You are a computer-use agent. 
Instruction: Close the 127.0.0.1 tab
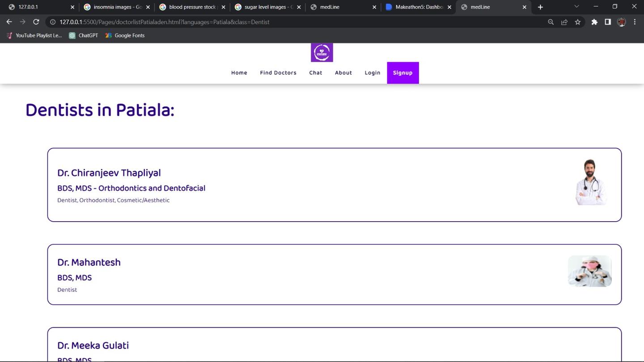click(x=72, y=7)
